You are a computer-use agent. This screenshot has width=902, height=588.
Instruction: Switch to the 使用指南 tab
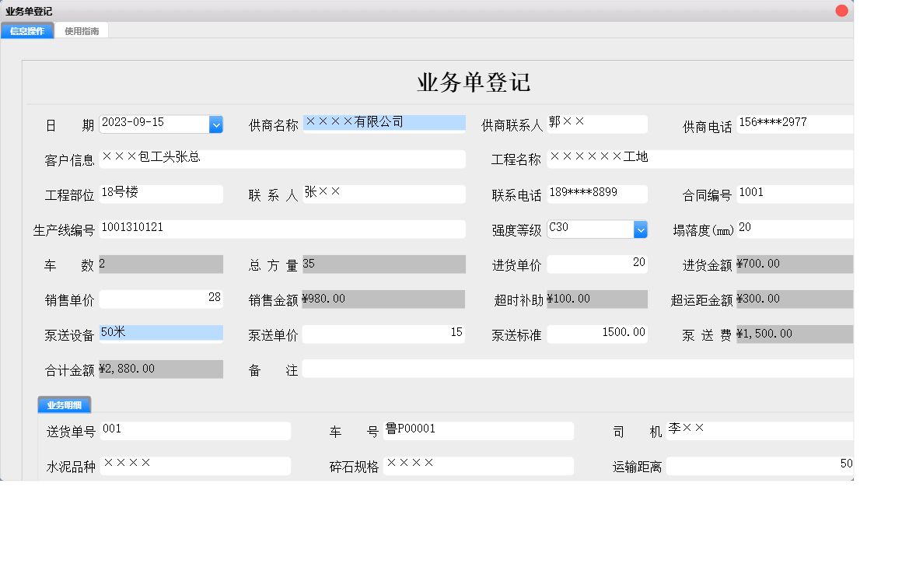[82, 30]
